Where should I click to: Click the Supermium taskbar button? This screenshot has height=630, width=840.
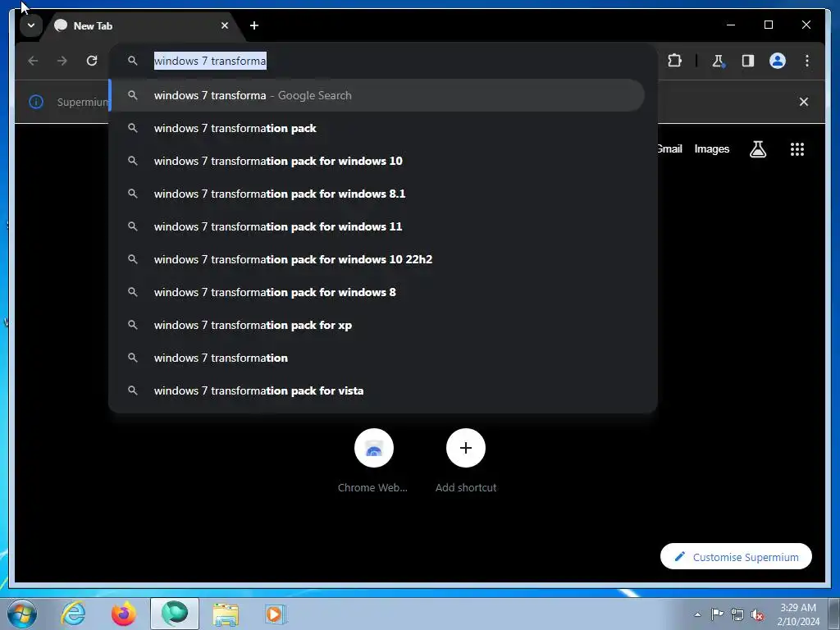175,614
